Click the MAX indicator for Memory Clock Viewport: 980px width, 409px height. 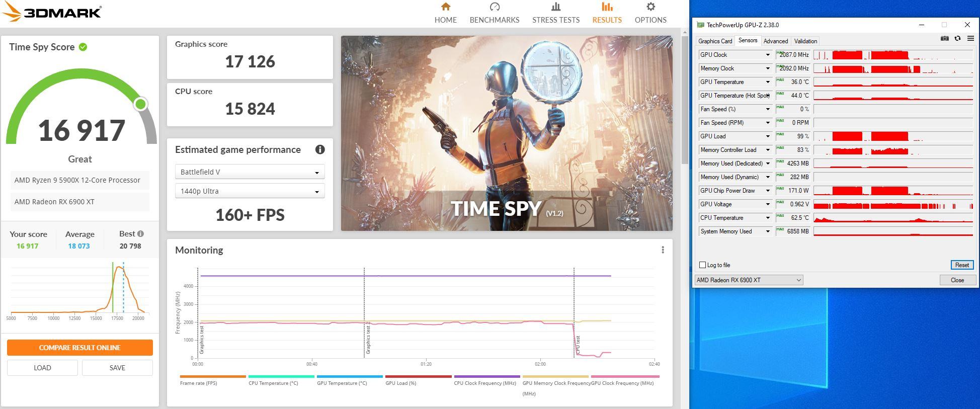[780, 66]
